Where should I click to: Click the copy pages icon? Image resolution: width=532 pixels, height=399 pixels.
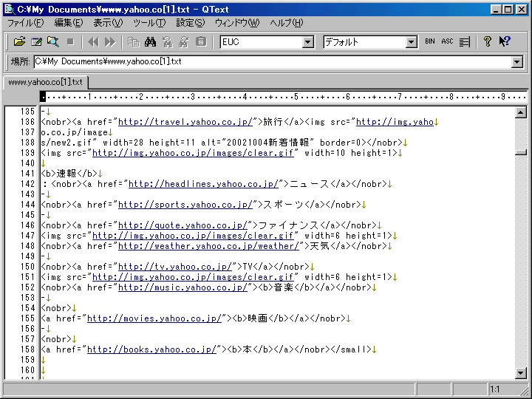click(x=133, y=41)
